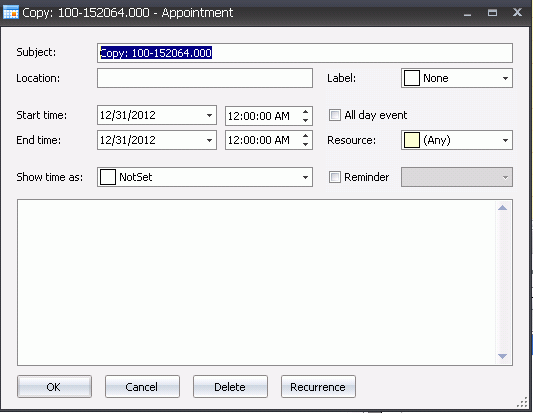Viewport: 533px width, 413px height.
Task: Enable the All day event checkbox
Action: point(334,115)
